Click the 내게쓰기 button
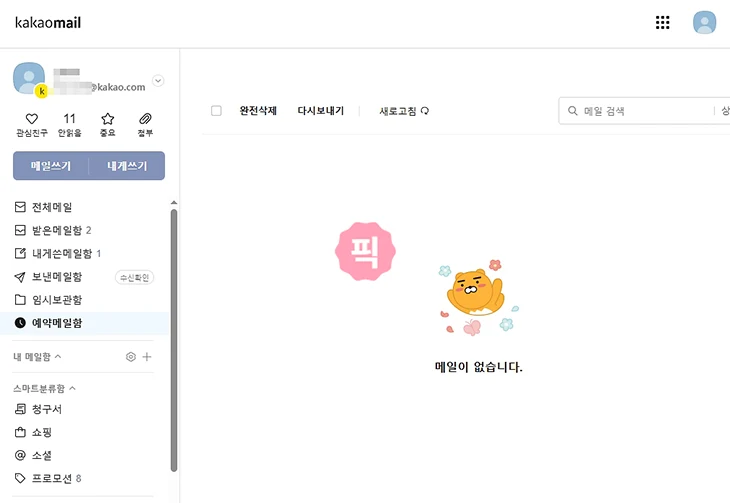730x503 pixels. (127, 166)
